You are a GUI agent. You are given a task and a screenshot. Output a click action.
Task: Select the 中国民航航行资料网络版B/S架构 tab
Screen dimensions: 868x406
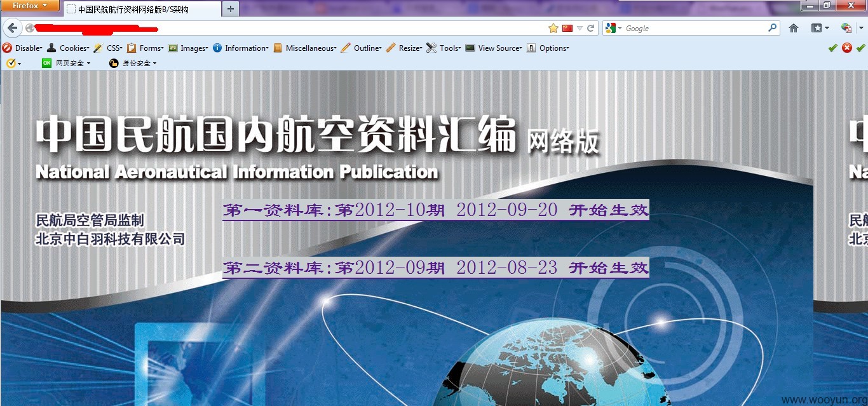(141, 9)
